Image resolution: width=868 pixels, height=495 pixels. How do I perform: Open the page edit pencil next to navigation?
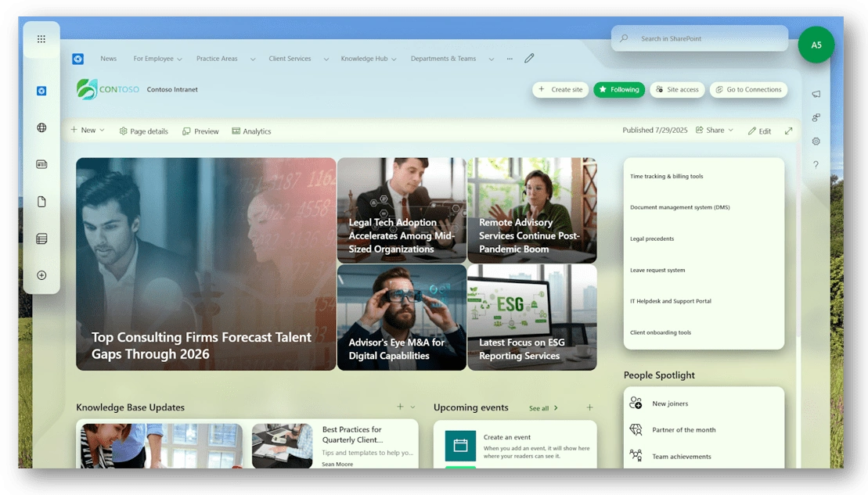[x=529, y=58]
